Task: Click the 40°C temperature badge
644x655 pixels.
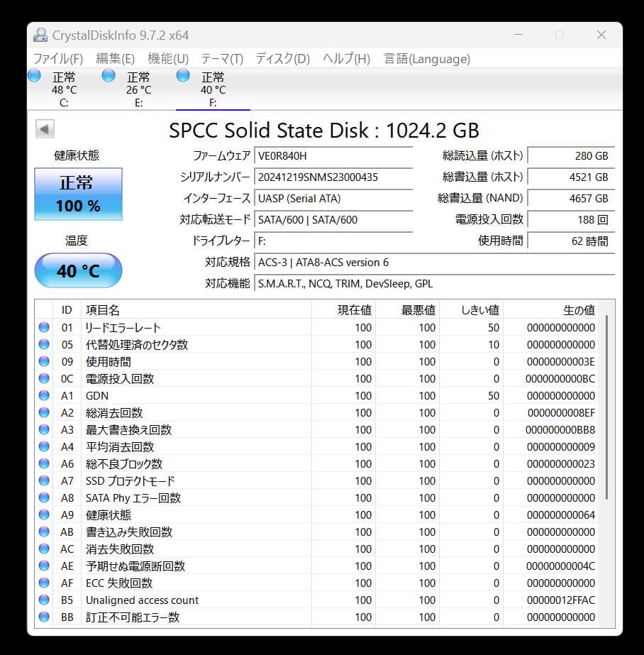Action: pyautogui.click(x=78, y=270)
